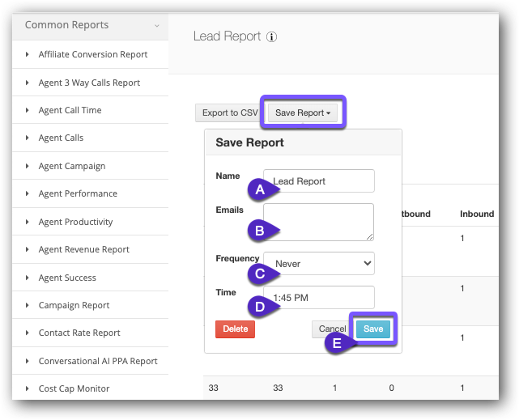This screenshot has width=519, height=420.
Task: Expand arrow beside Cost Cap Monitor
Action: (x=28, y=388)
